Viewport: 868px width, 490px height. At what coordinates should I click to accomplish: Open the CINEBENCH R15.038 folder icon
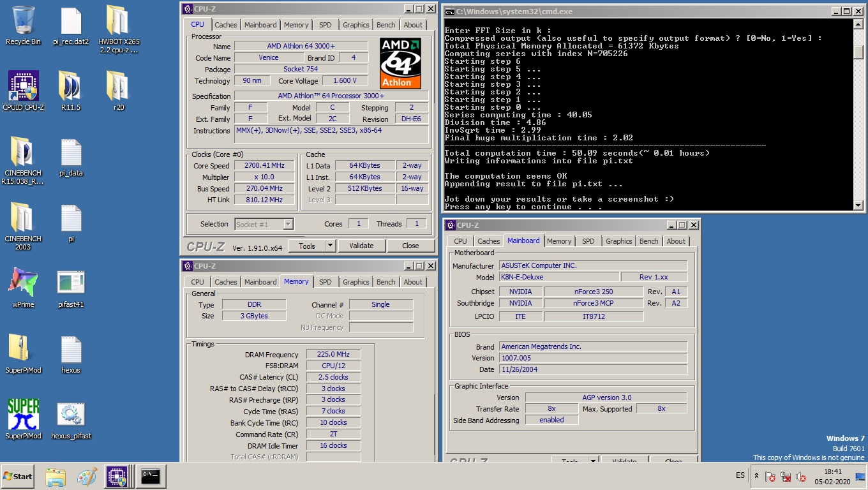[23, 161]
